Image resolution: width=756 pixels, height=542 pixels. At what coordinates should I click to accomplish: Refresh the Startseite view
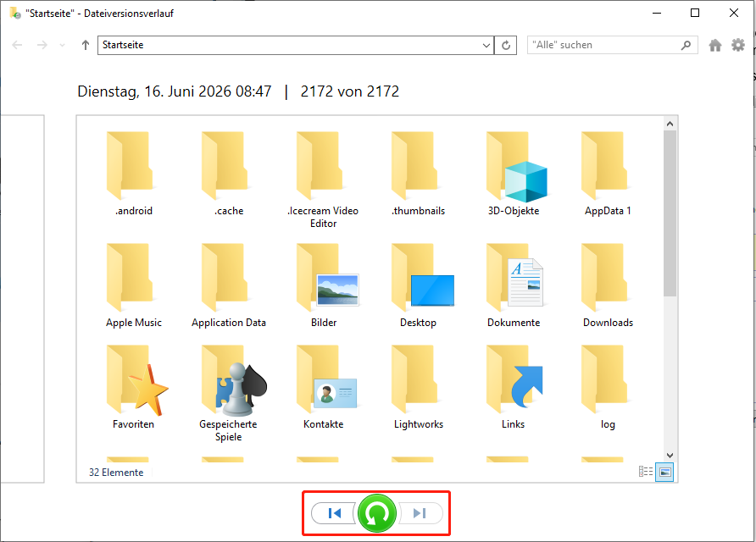click(506, 45)
